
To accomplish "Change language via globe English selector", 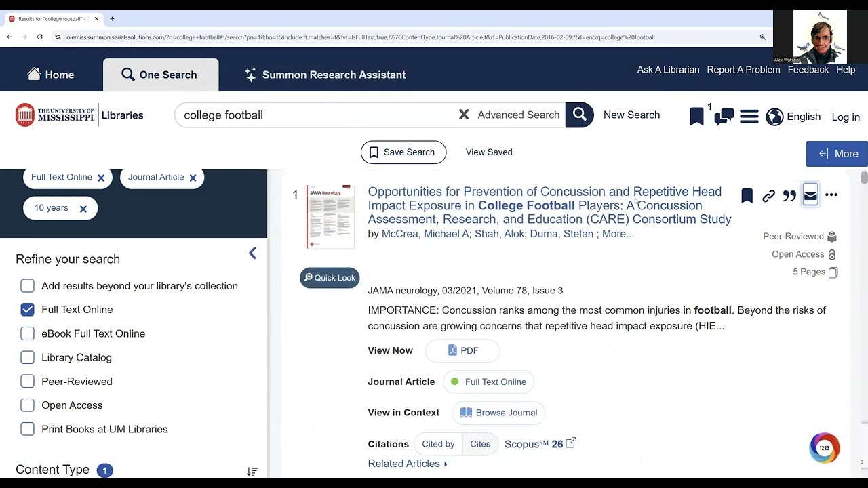I will 793,117.
